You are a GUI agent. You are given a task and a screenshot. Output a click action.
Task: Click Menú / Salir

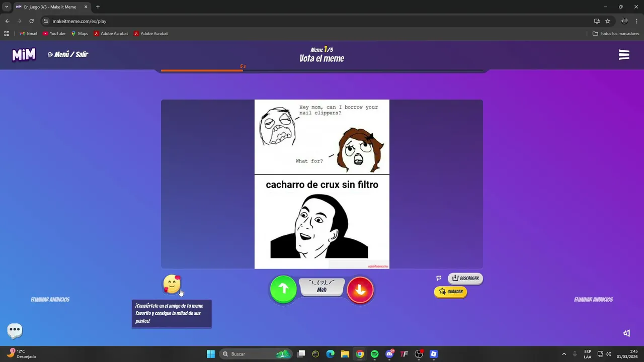tap(68, 54)
